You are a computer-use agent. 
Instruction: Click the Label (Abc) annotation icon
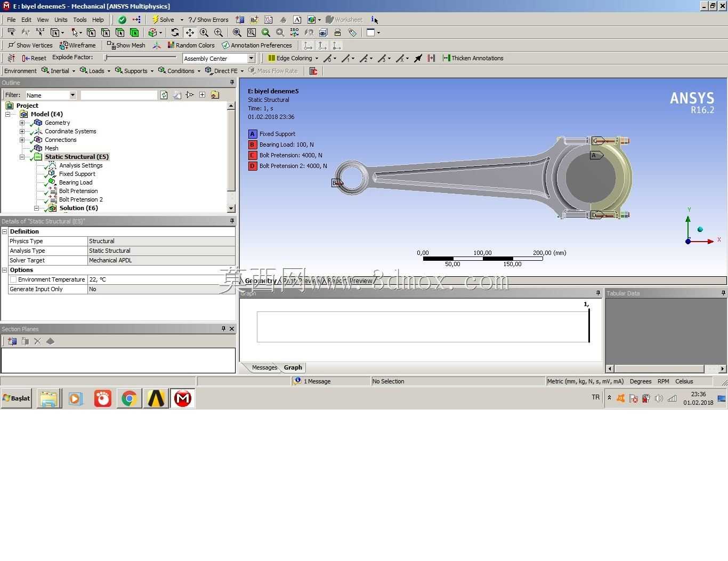[x=254, y=20]
